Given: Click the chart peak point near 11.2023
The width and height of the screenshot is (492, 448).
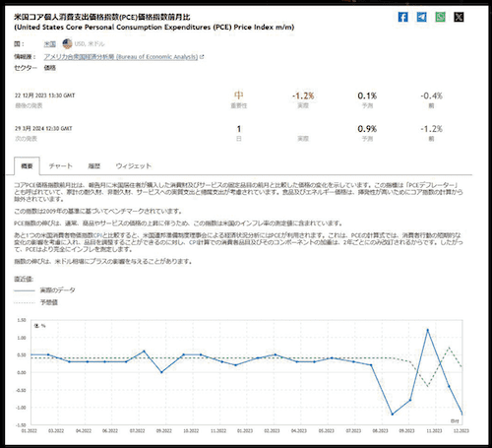Looking at the screenshot, I should click(x=427, y=330).
